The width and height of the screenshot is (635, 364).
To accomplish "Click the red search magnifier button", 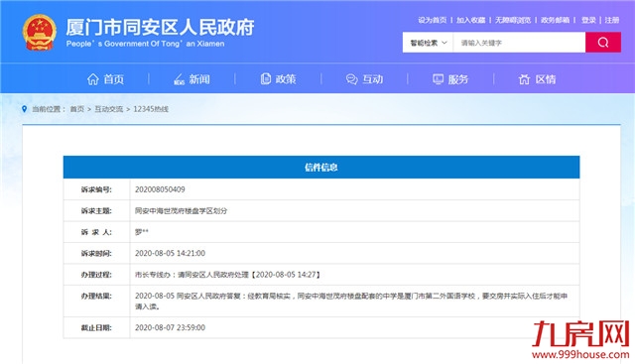I will (x=603, y=43).
